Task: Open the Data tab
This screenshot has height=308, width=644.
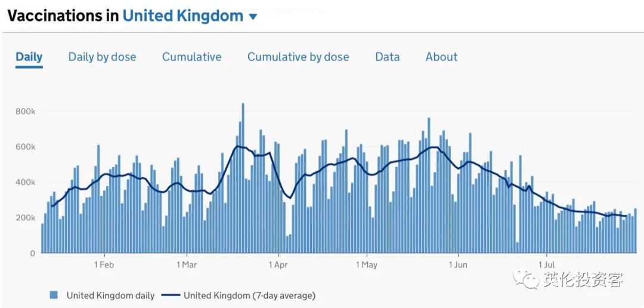Action: pyautogui.click(x=387, y=57)
